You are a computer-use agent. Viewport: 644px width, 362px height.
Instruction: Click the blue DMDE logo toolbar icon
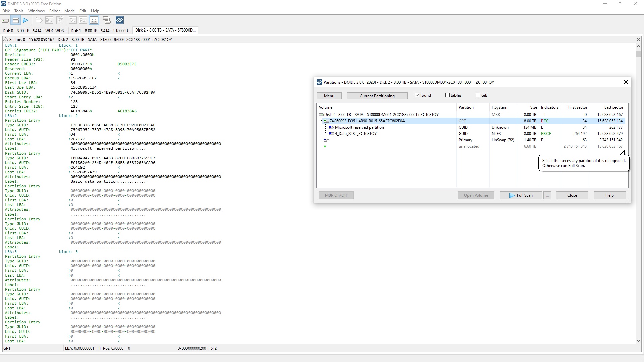click(x=120, y=20)
